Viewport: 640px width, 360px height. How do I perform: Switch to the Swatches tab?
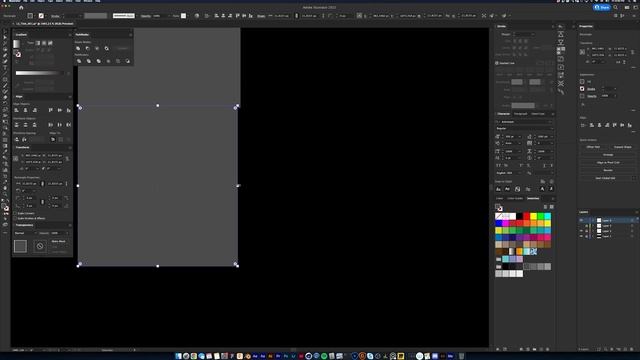pos(533,198)
